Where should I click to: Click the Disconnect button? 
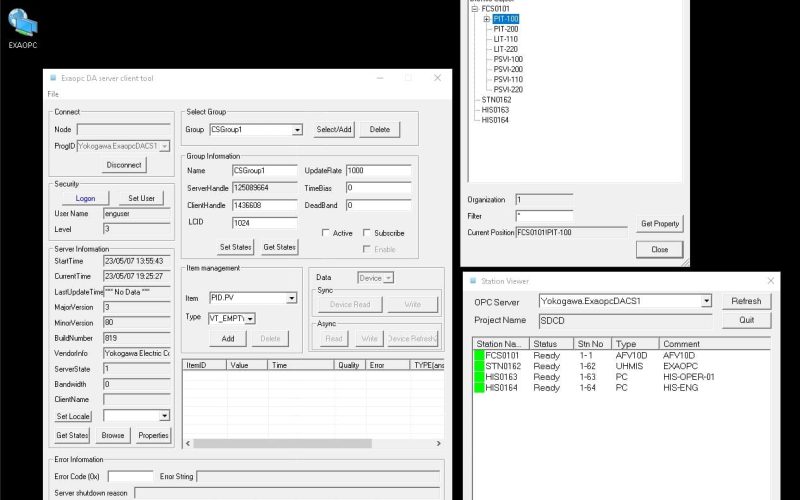point(124,165)
